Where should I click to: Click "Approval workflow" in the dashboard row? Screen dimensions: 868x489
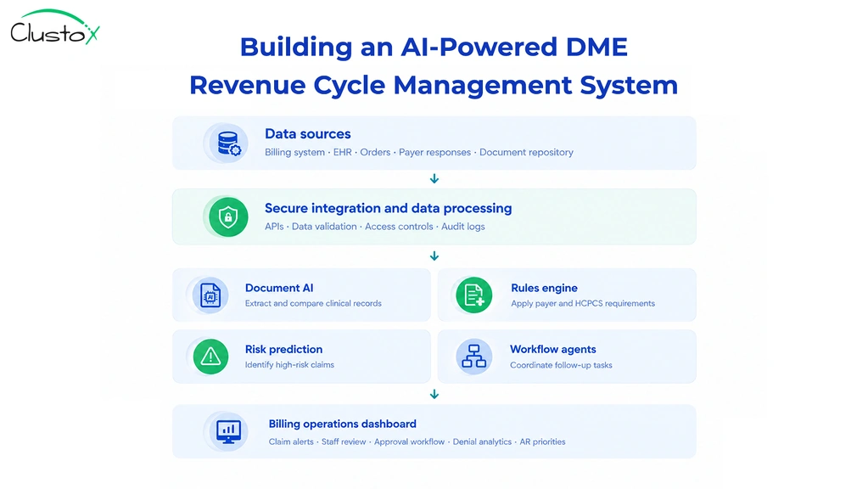(x=410, y=442)
